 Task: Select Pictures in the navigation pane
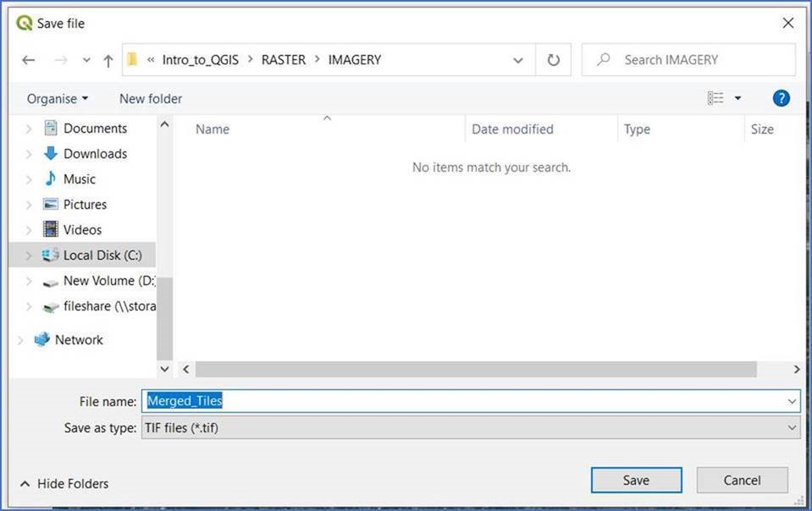coord(85,204)
